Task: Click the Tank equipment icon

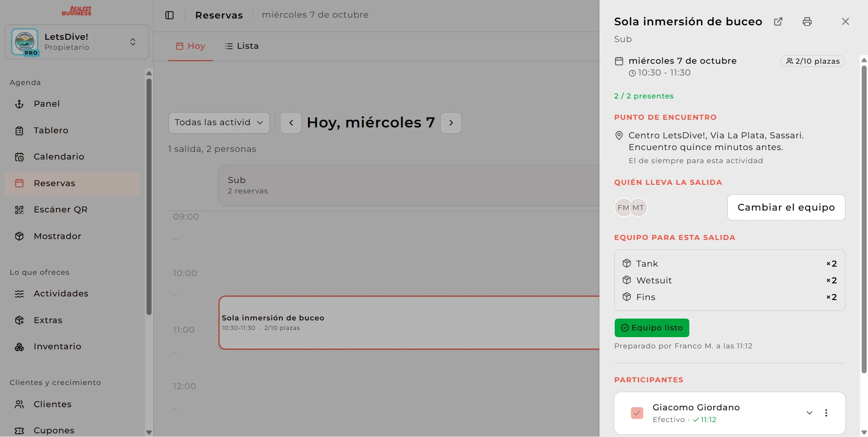Action: pos(627,263)
